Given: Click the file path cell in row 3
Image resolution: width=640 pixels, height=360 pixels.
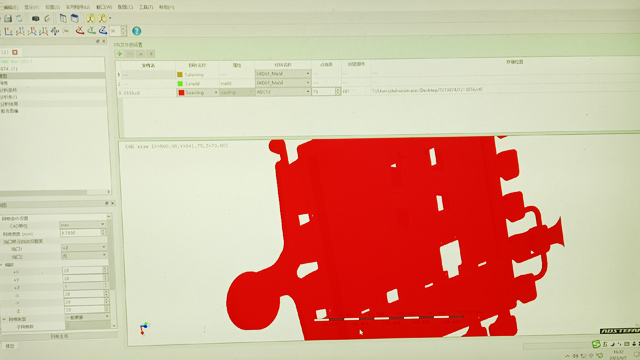Looking at the screenshot, I should (x=505, y=90).
